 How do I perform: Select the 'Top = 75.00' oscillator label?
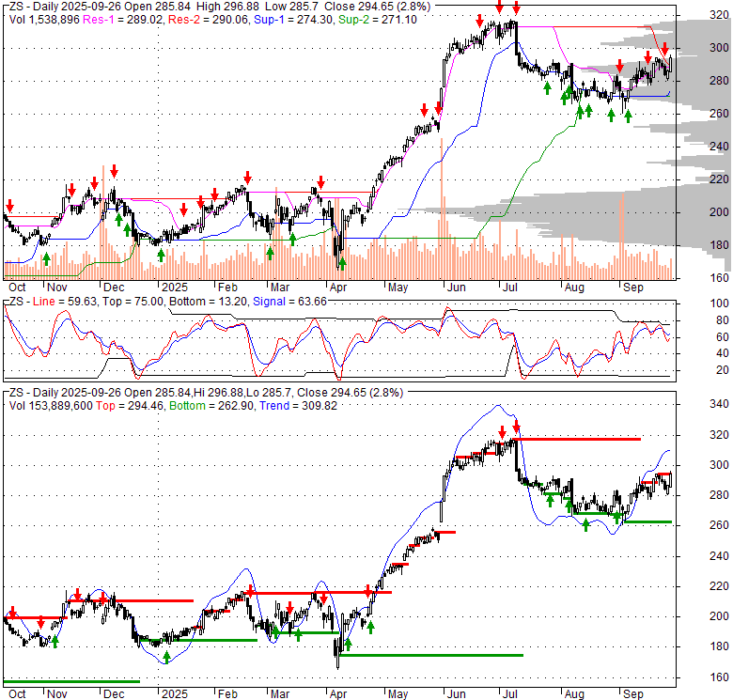(x=133, y=302)
